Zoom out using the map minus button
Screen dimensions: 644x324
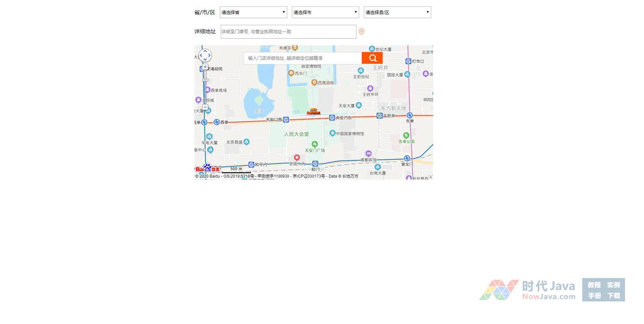pyautogui.click(x=205, y=107)
